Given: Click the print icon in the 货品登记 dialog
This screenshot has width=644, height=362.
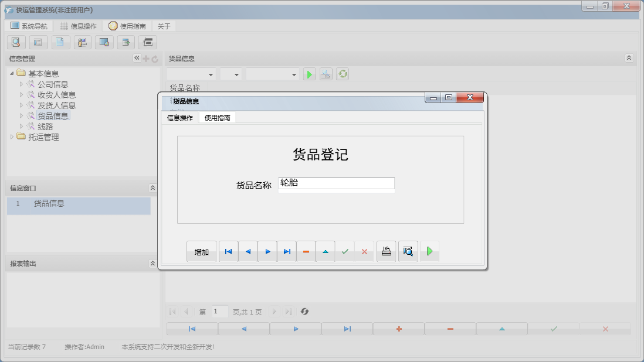Looking at the screenshot, I should coord(386,251).
